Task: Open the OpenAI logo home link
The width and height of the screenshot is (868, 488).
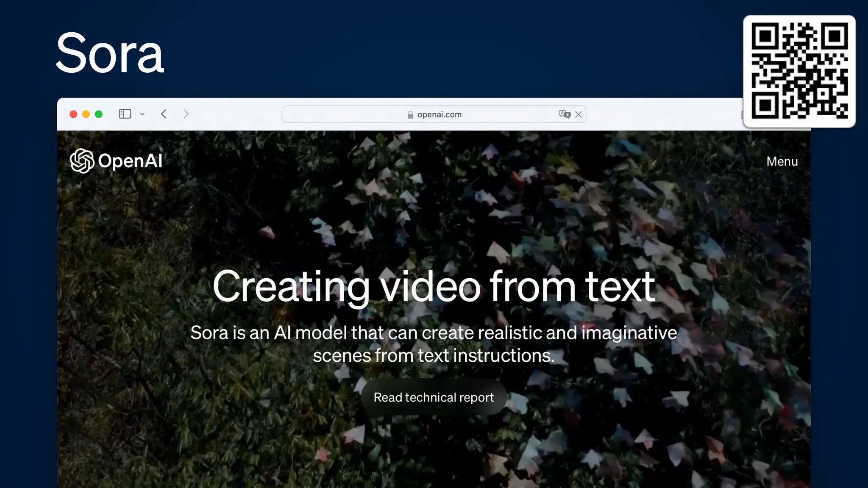Action: (82, 161)
